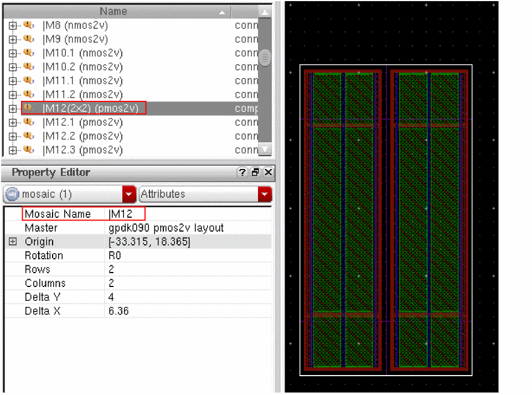Click the mosaic object type icon
The width and height of the screenshot is (532, 395).
(x=13, y=194)
